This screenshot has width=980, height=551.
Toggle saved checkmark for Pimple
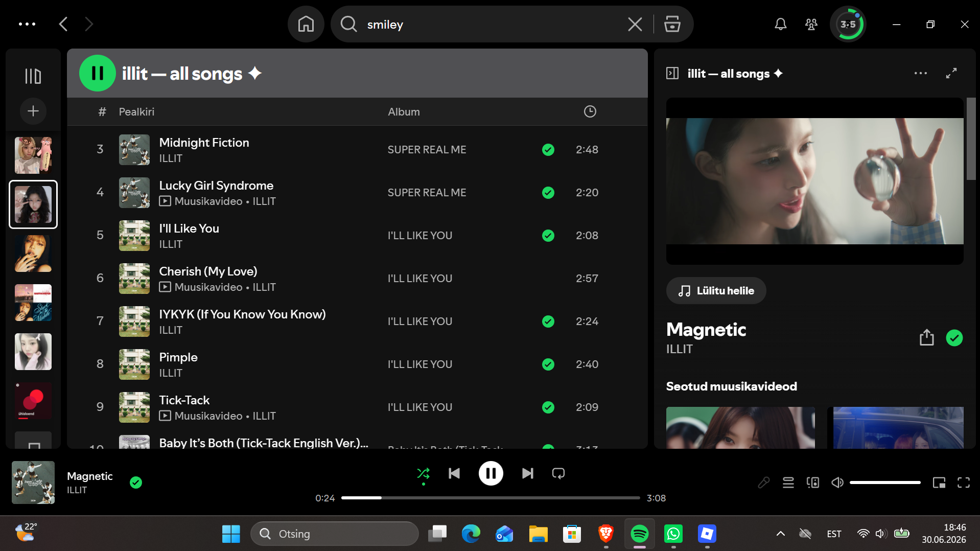548,364
